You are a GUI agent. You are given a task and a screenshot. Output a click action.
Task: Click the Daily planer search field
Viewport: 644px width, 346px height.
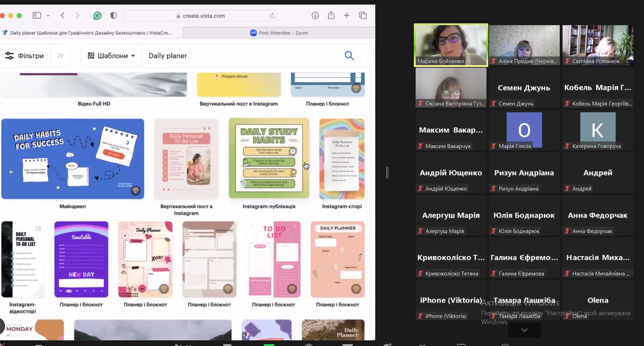(241, 56)
